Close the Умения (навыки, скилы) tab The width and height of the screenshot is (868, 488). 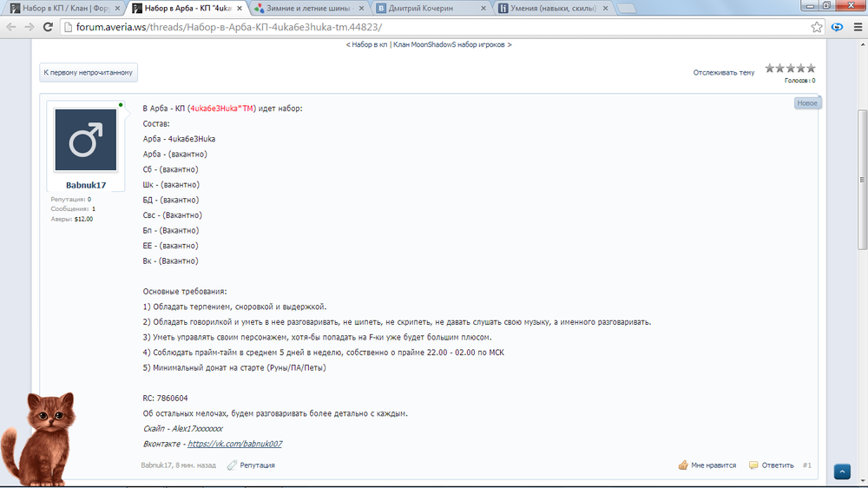(609, 8)
